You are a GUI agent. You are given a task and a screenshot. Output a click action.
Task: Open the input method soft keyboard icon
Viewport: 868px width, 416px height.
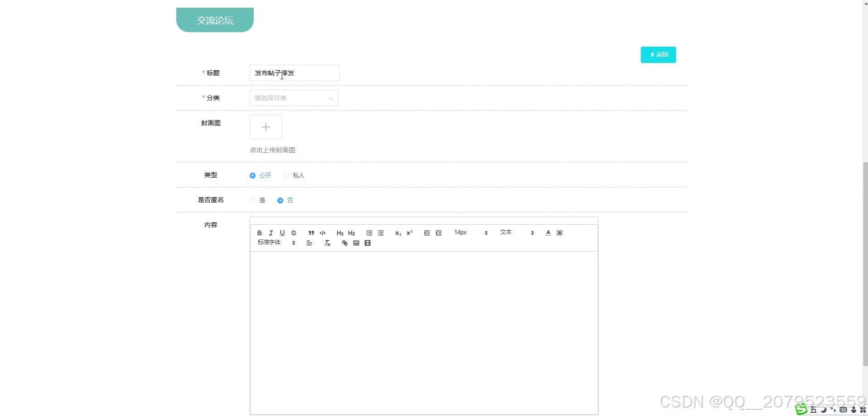point(843,410)
